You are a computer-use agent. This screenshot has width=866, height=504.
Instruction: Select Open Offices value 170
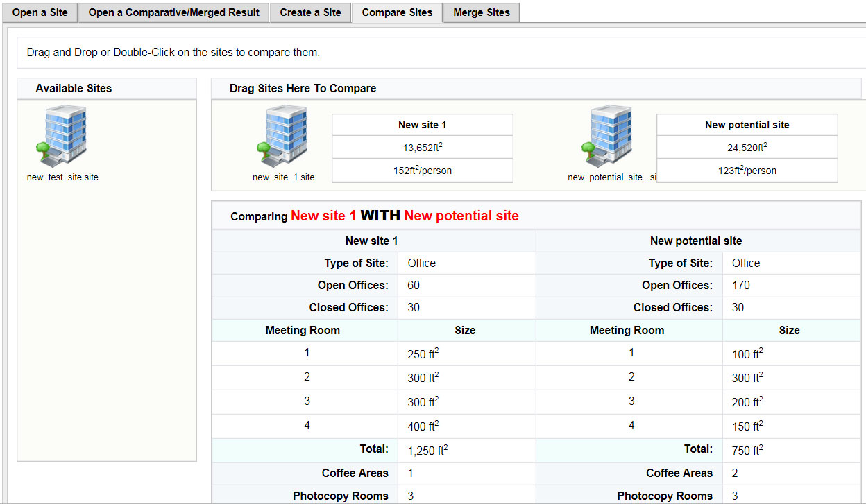click(741, 285)
